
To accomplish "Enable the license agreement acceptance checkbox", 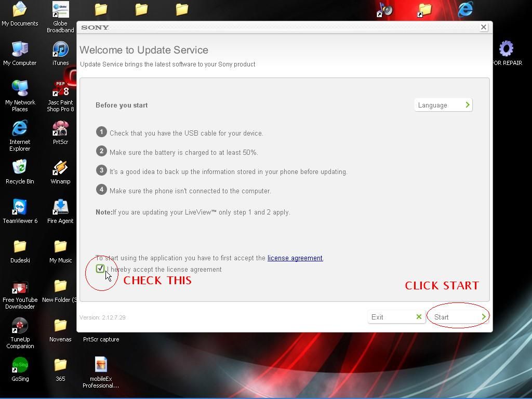I will point(100,269).
